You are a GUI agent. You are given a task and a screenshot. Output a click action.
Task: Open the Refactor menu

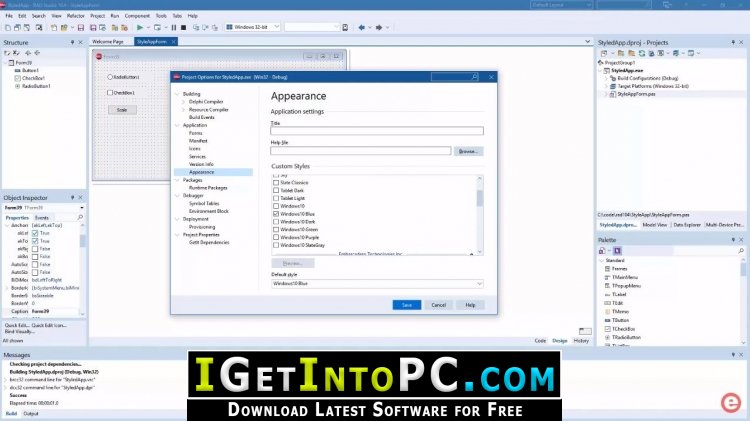click(76, 16)
